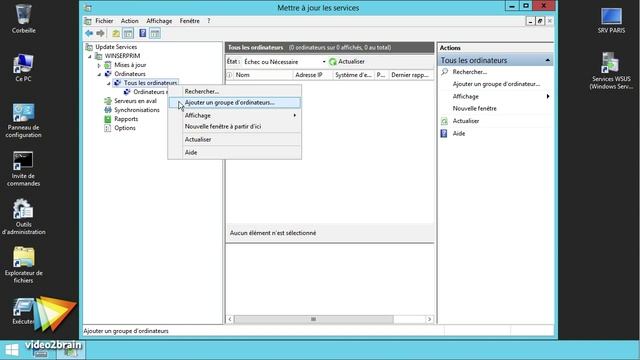Screen dimensions: 640x360
Task: Open the Fichier menu
Action: (x=104, y=21)
